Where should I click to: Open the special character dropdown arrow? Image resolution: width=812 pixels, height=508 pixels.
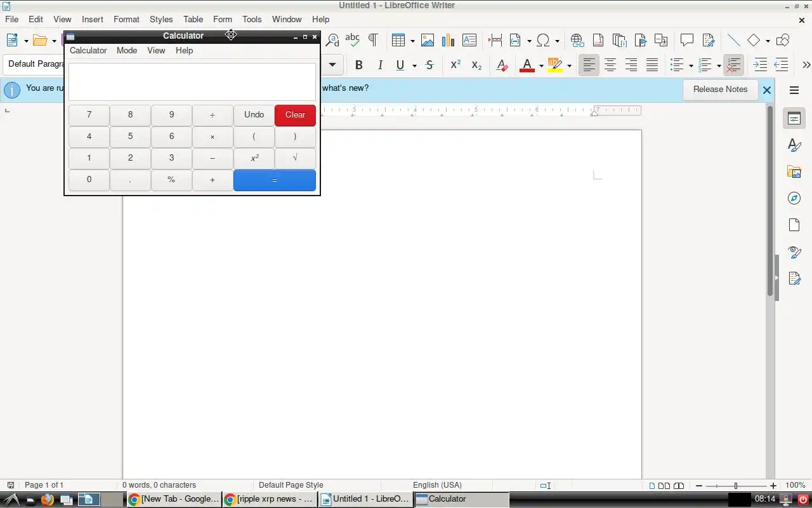pyautogui.click(x=557, y=41)
